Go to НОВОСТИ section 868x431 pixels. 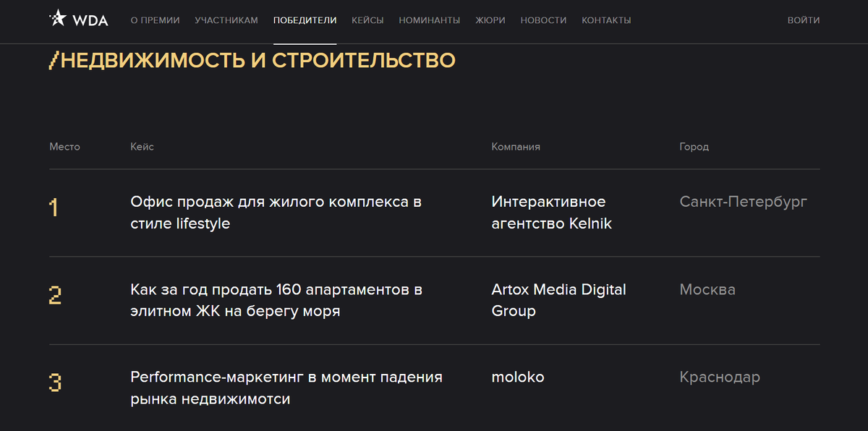[543, 20]
